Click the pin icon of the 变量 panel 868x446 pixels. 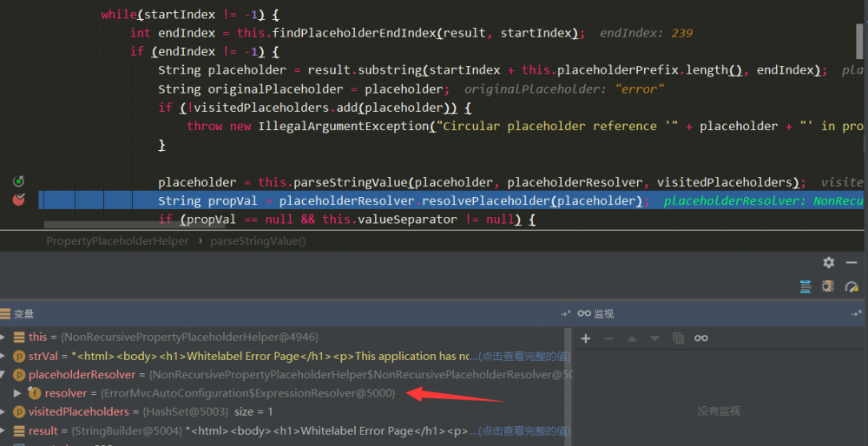(x=565, y=314)
